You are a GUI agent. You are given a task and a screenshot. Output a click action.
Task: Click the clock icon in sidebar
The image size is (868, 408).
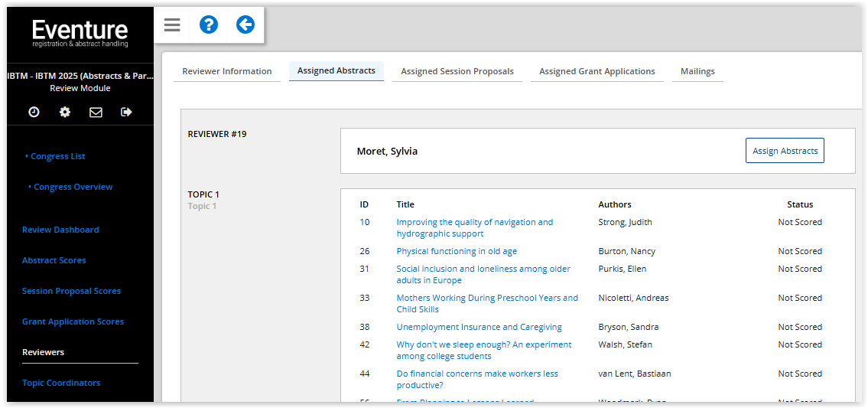click(34, 113)
